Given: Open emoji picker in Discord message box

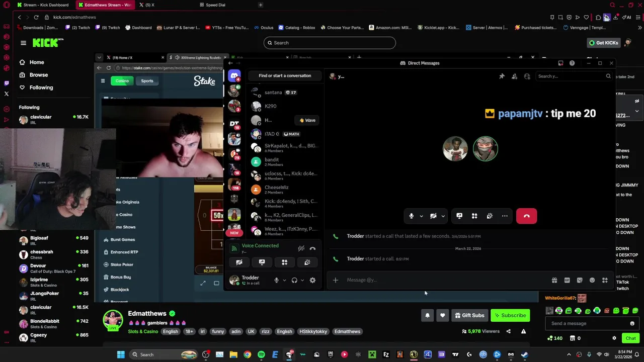Looking at the screenshot, I should (x=592, y=281).
